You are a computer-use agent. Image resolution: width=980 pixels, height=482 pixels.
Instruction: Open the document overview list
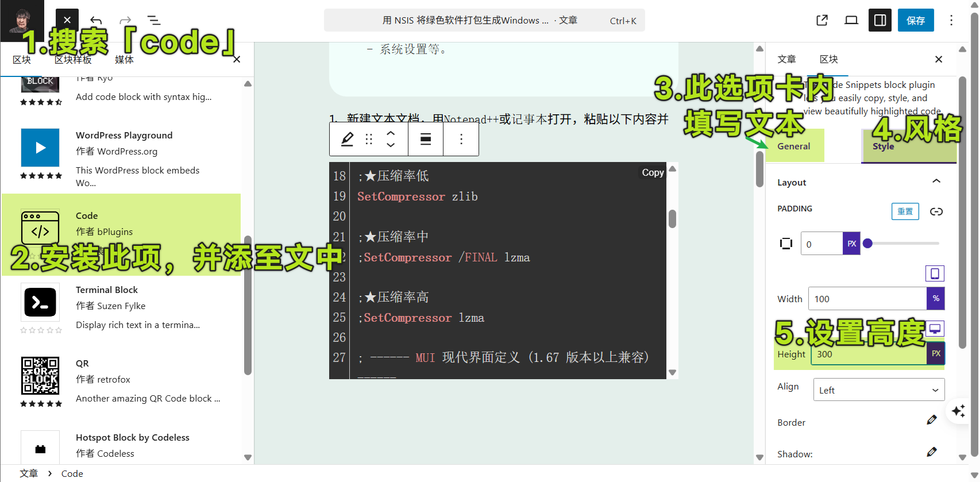(154, 21)
